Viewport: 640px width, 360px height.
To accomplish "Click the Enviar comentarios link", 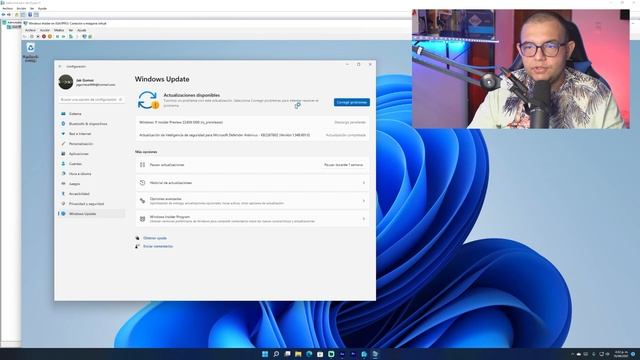I will tap(158, 247).
